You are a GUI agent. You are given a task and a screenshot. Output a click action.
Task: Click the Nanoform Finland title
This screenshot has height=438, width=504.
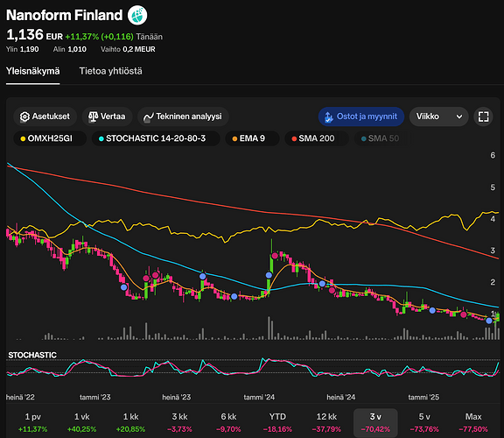(64, 15)
